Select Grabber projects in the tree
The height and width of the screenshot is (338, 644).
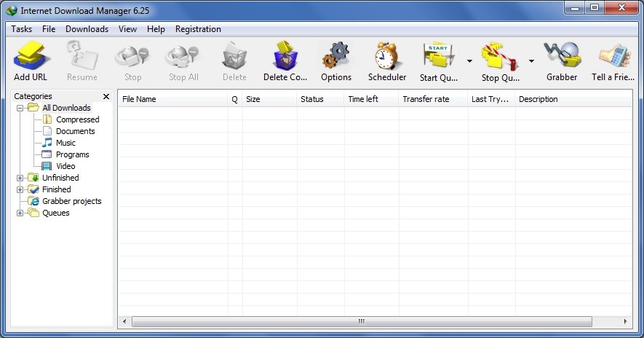72,201
